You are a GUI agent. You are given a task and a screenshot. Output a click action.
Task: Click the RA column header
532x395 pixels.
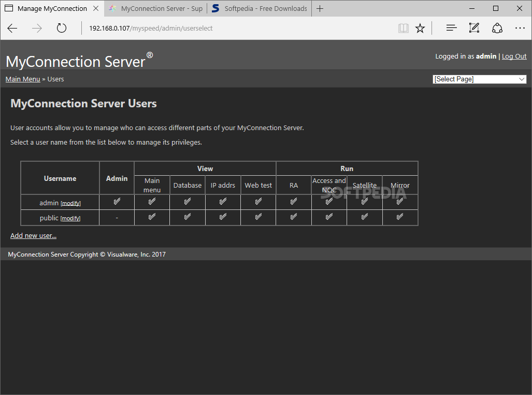[x=294, y=185]
